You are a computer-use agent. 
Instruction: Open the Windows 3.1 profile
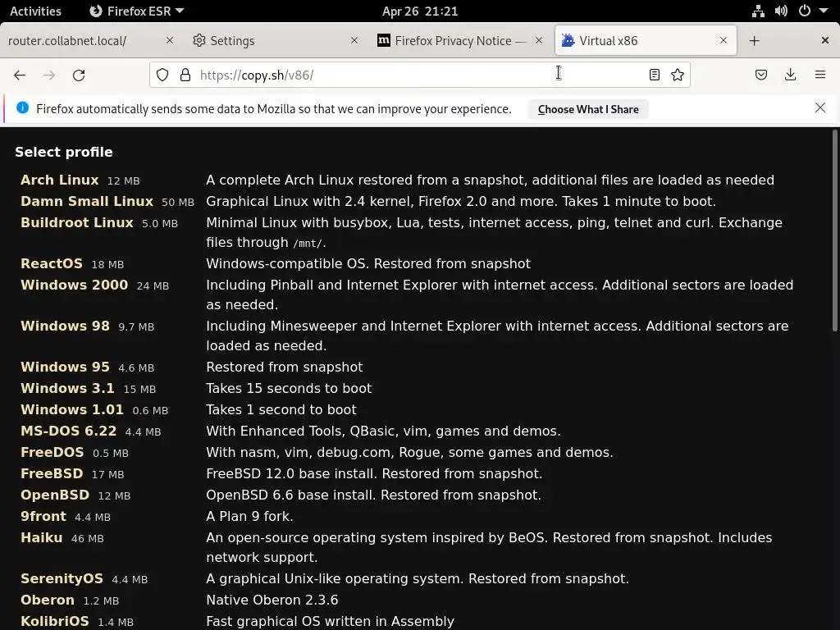(67, 388)
